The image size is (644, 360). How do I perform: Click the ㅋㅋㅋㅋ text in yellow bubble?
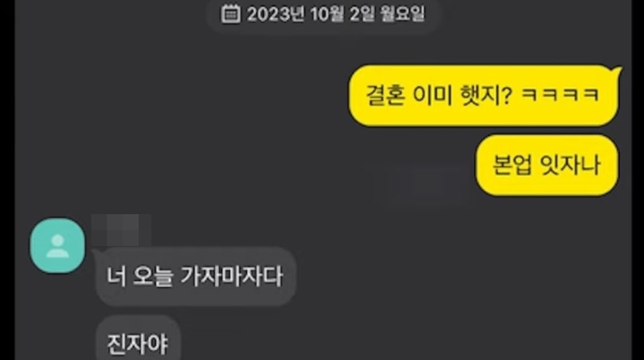(x=560, y=95)
